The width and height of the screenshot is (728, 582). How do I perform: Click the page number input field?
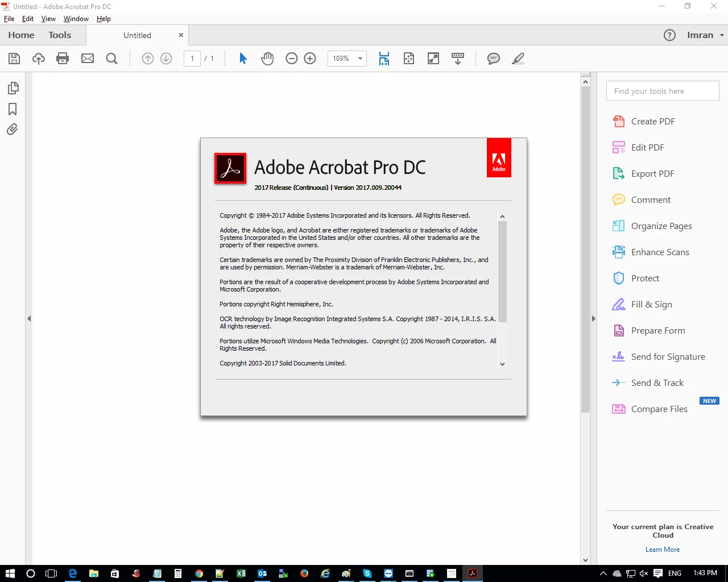(x=192, y=59)
